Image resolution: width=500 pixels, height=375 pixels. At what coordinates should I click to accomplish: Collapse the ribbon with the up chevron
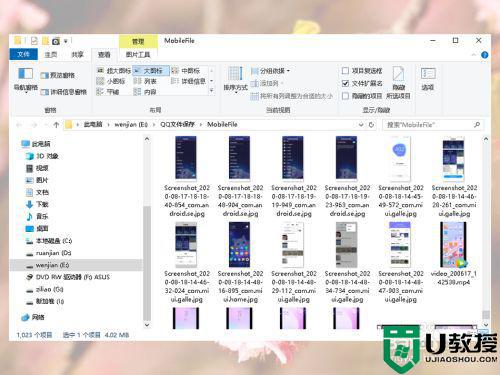pos(473,55)
